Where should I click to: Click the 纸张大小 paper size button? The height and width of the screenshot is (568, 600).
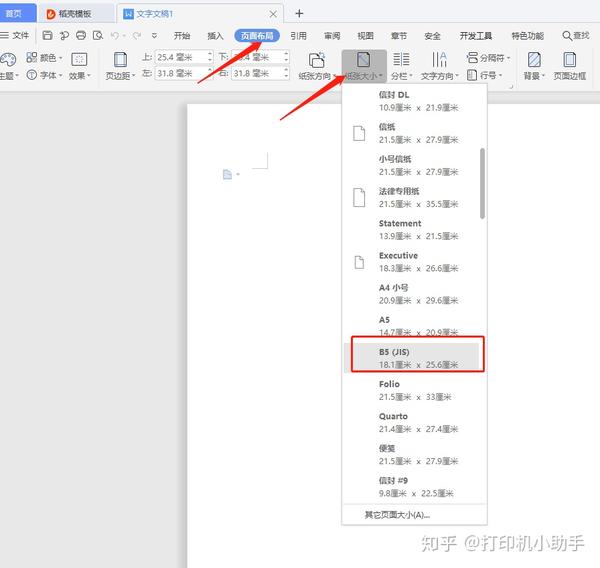tap(364, 66)
